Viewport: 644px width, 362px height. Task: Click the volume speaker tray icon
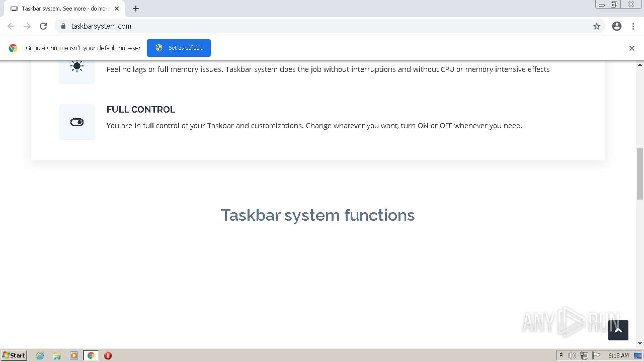click(572, 355)
